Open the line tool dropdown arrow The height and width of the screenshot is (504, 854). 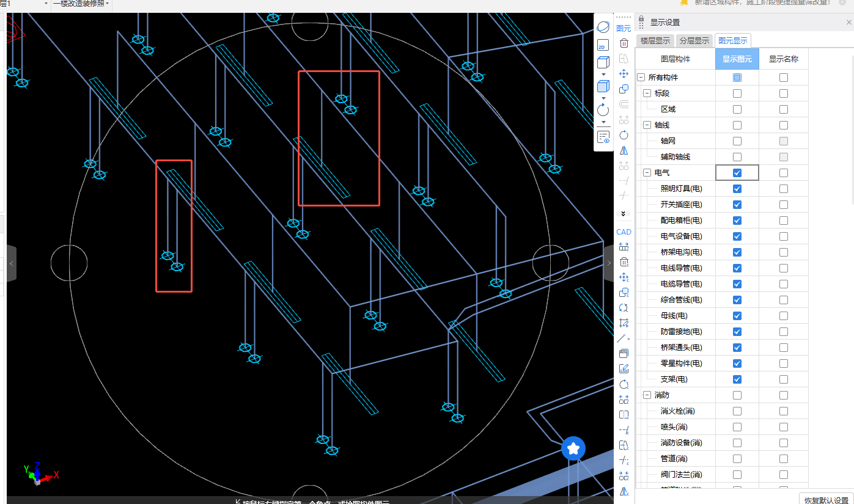click(x=629, y=339)
